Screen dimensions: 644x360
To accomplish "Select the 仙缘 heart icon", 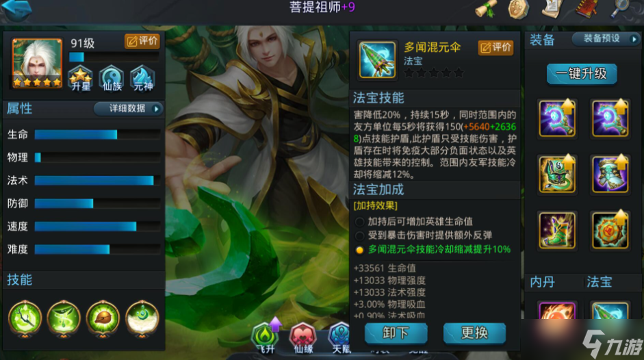I will click(x=303, y=338).
